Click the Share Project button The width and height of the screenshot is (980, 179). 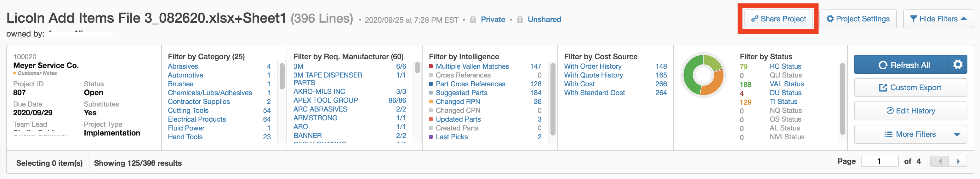pyautogui.click(x=778, y=19)
